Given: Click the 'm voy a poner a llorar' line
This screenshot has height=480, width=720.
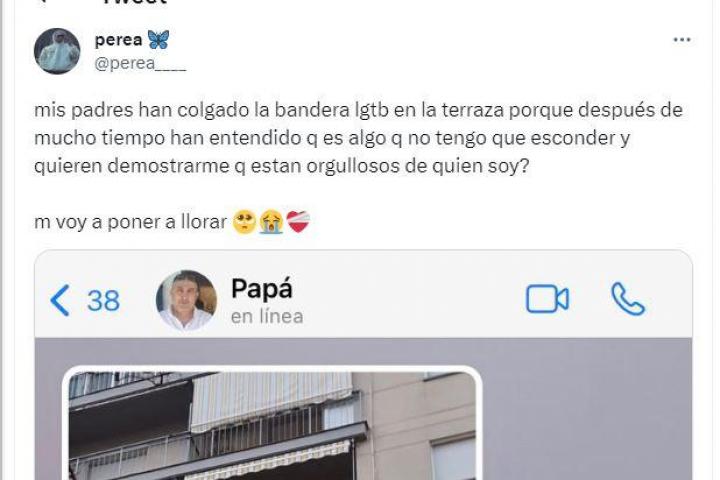Looking at the screenshot, I should pyautogui.click(x=130, y=222).
